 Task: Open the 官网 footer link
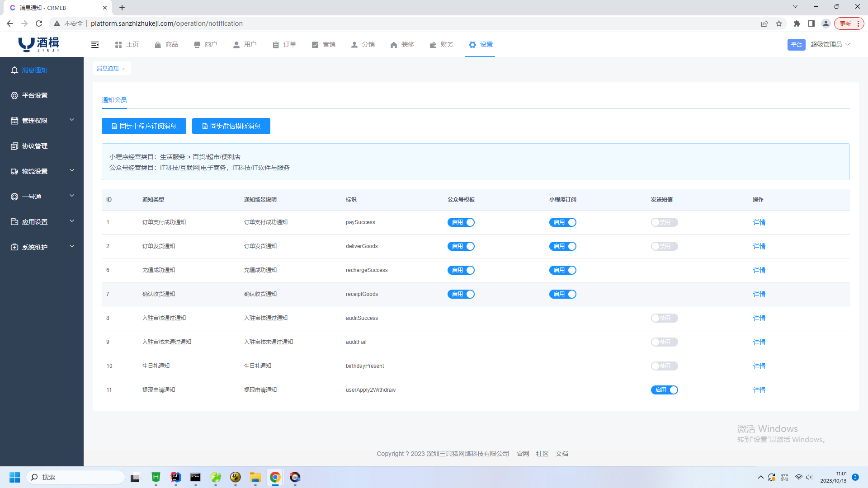tap(523, 454)
